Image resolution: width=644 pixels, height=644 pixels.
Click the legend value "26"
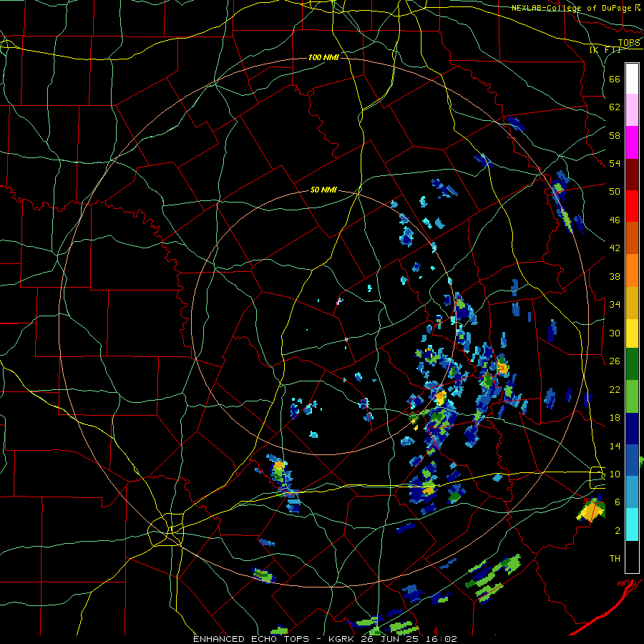point(615,361)
